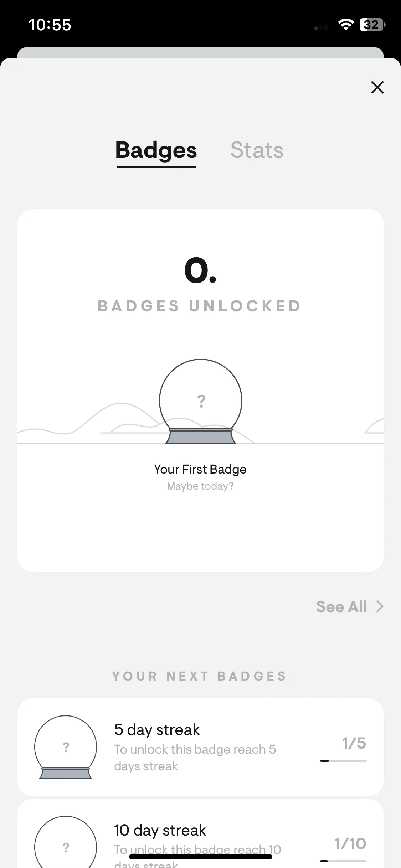Open the 10 day streak badge title
Screen dimensions: 401x868
click(160, 830)
